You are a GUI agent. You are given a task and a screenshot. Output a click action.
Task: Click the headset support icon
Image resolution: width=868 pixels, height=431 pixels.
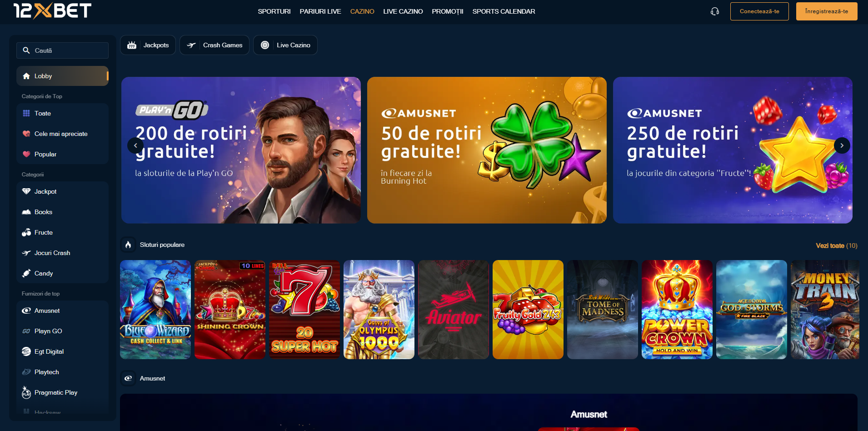715,11
